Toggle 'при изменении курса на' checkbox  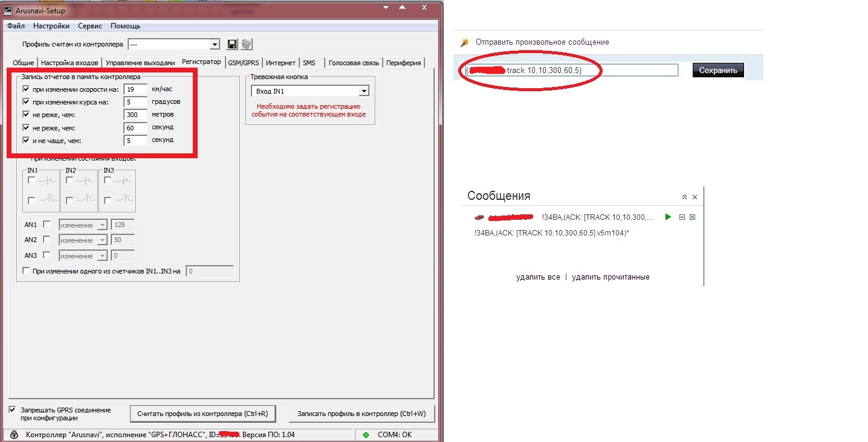pyautogui.click(x=25, y=101)
